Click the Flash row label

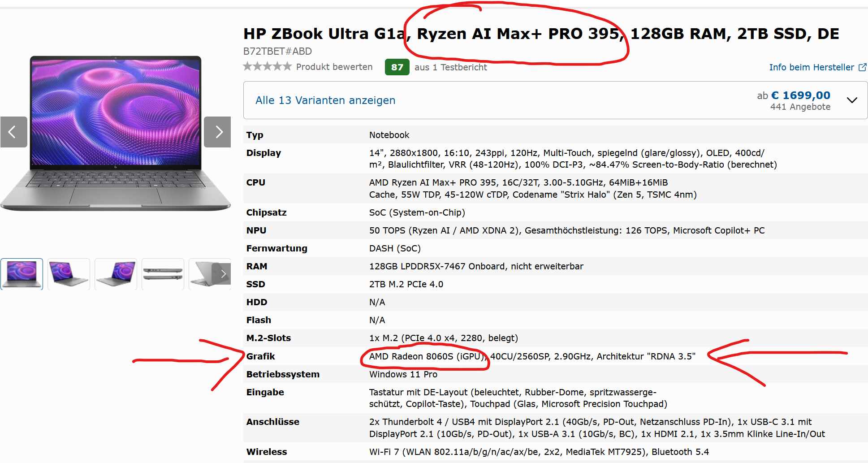[x=259, y=320]
